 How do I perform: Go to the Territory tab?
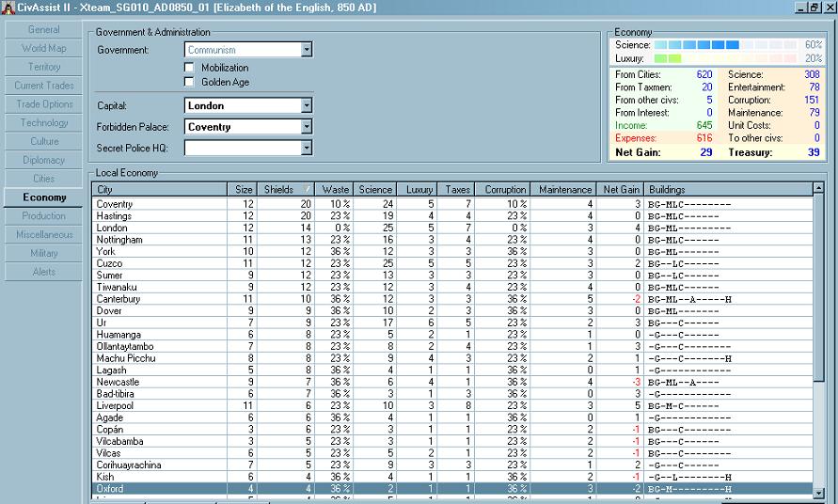[44, 67]
